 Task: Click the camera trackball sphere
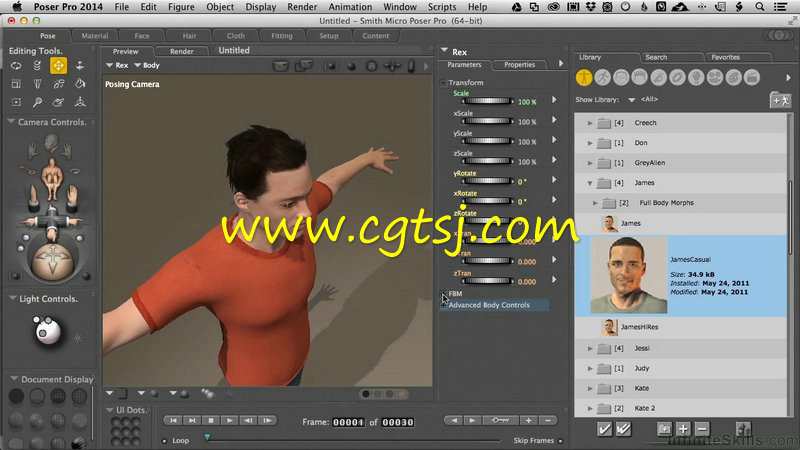52,260
